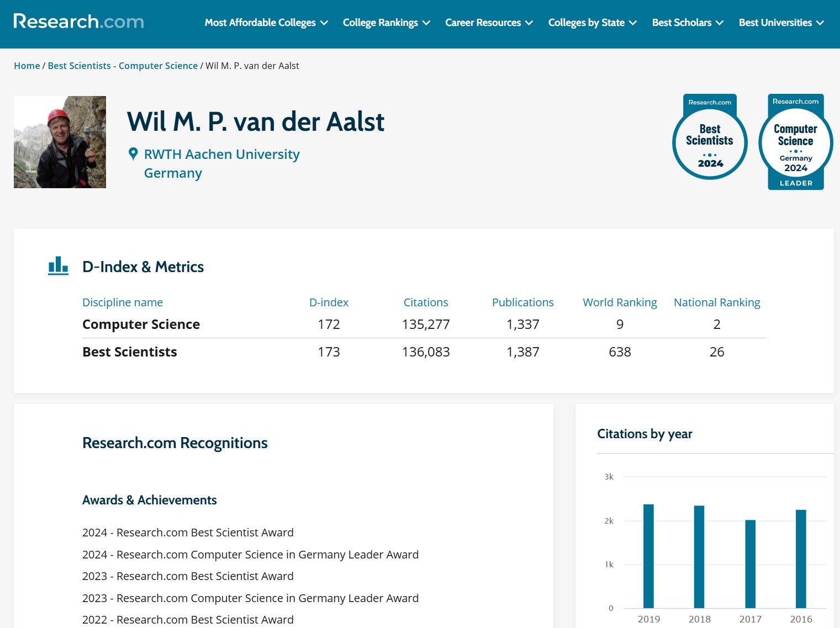This screenshot has height=628, width=840.
Task: Click the world ranking value 638
Action: (x=620, y=352)
